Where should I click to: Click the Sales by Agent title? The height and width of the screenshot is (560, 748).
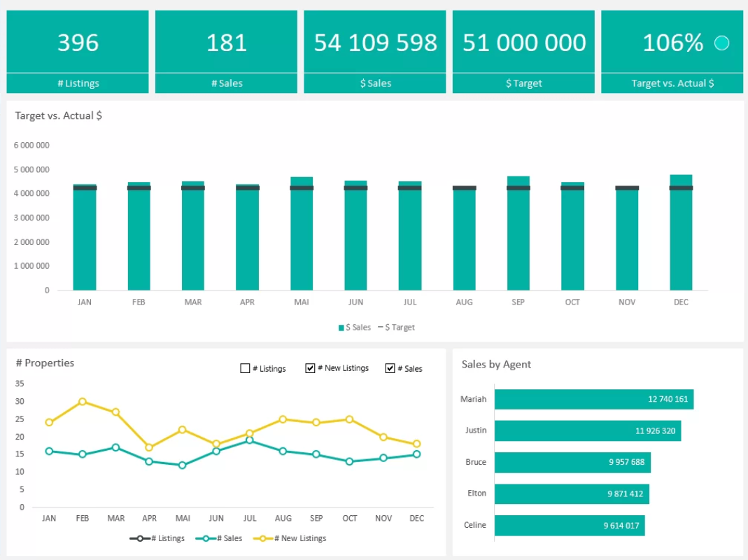496,364
